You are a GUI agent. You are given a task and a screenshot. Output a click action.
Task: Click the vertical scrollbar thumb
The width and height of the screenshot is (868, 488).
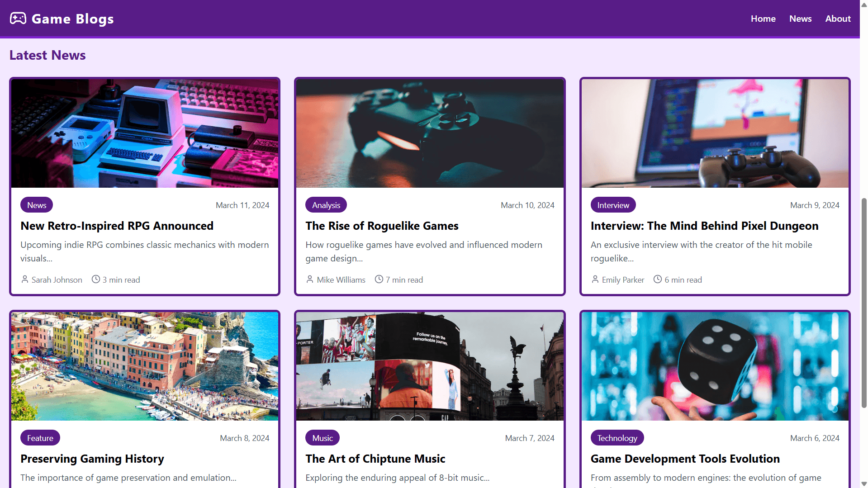(864, 303)
